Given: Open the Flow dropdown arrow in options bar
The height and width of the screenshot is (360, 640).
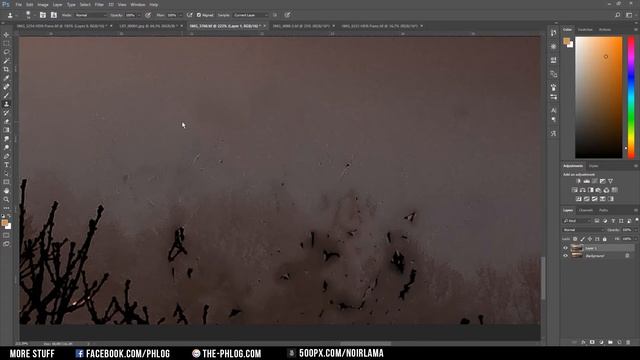Looking at the screenshot, I should (180, 15).
